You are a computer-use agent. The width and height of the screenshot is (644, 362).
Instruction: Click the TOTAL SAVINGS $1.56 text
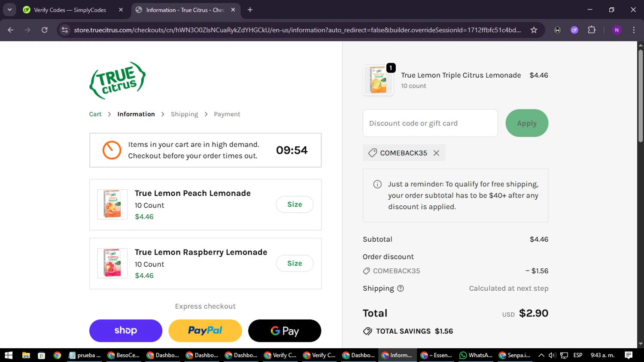point(414,331)
